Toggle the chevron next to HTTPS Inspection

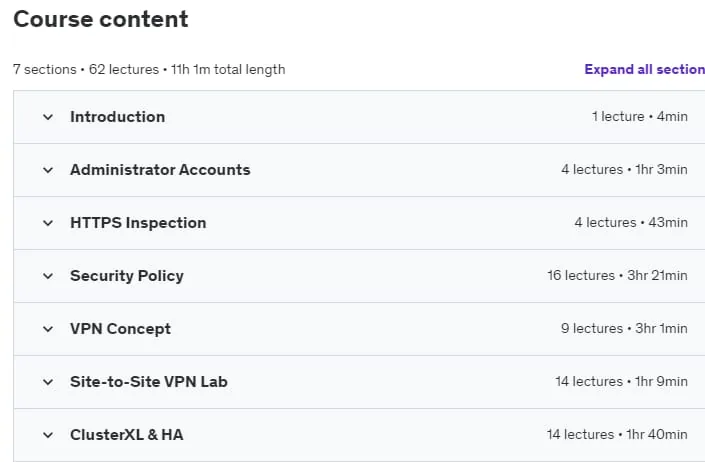(48, 223)
